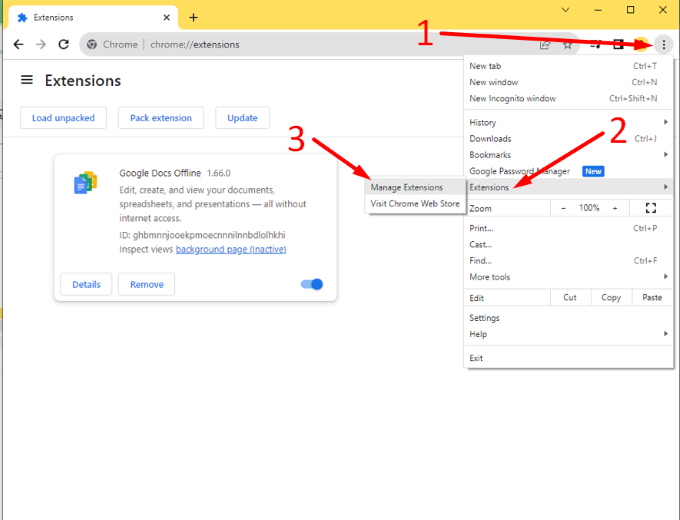Screen dimensions: 680x520
Task: Click the version number 1.66.0
Action: point(219,173)
